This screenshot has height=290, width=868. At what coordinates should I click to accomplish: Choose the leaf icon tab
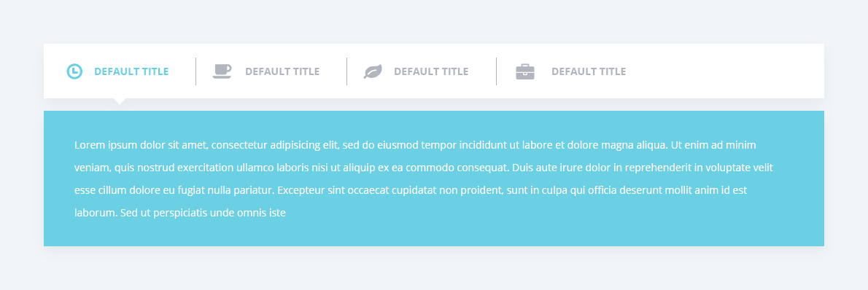click(373, 71)
